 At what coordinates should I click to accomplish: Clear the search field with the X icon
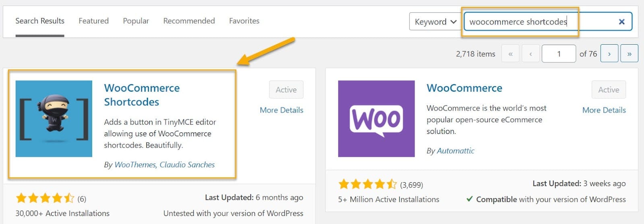[622, 22]
